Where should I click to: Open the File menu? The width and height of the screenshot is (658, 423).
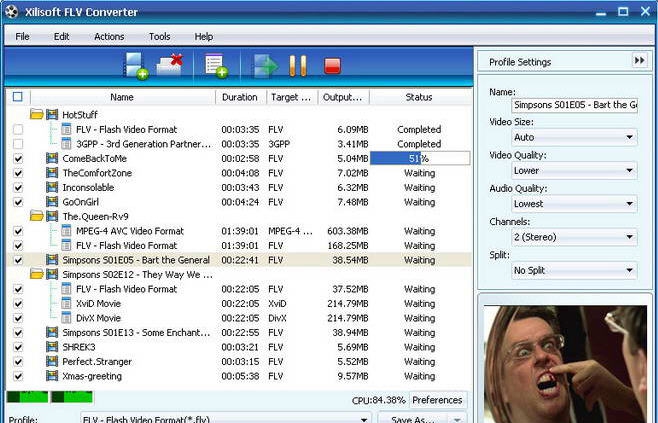(22, 37)
